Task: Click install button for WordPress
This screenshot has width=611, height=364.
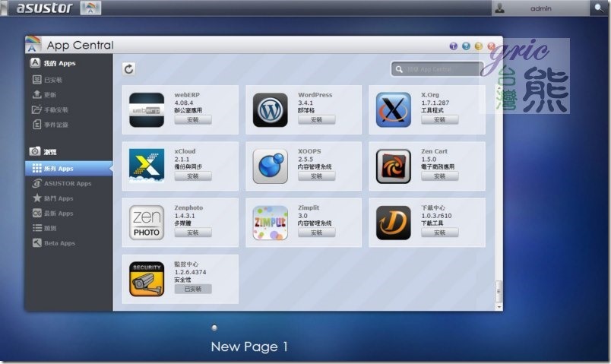Action: [316, 119]
